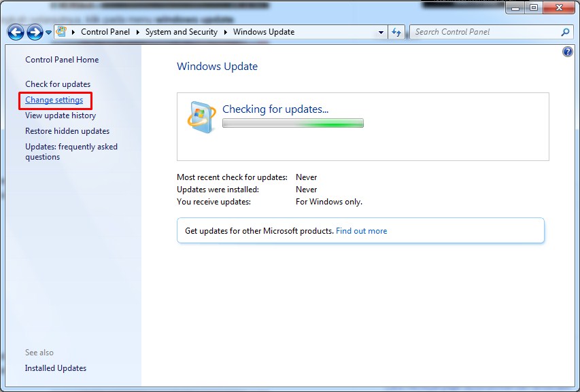The height and width of the screenshot is (392, 580).
Task: Open Control Panel Home
Action: point(62,60)
